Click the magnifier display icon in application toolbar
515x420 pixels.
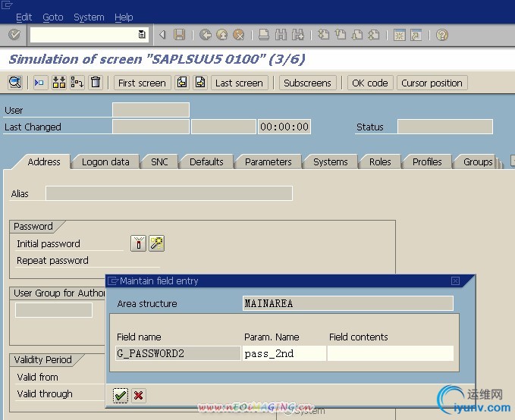tap(15, 83)
